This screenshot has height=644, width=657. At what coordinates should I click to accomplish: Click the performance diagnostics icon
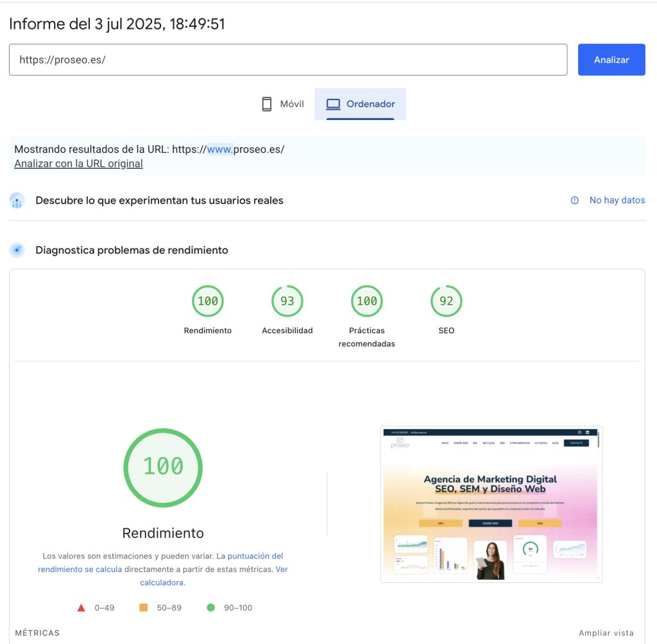[17, 250]
